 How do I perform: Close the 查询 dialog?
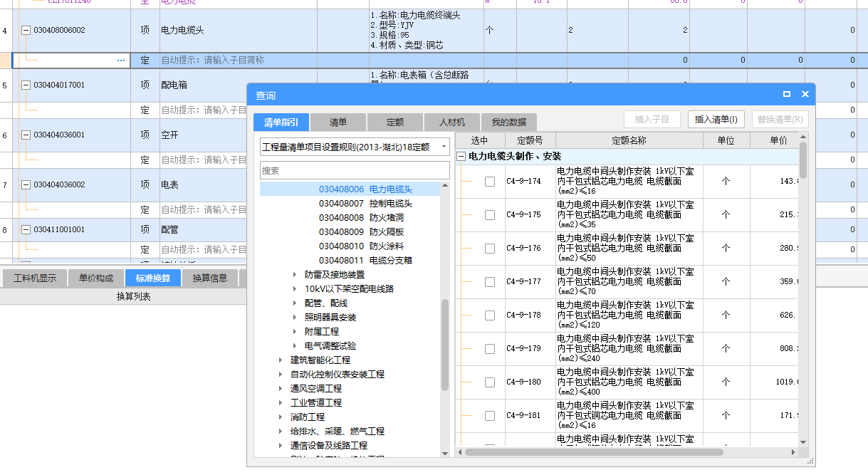(805, 94)
